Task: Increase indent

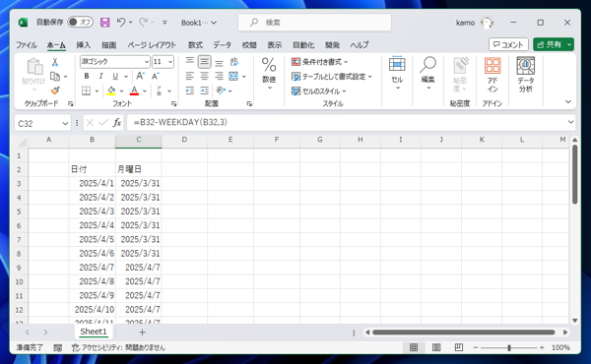Action: (204, 91)
